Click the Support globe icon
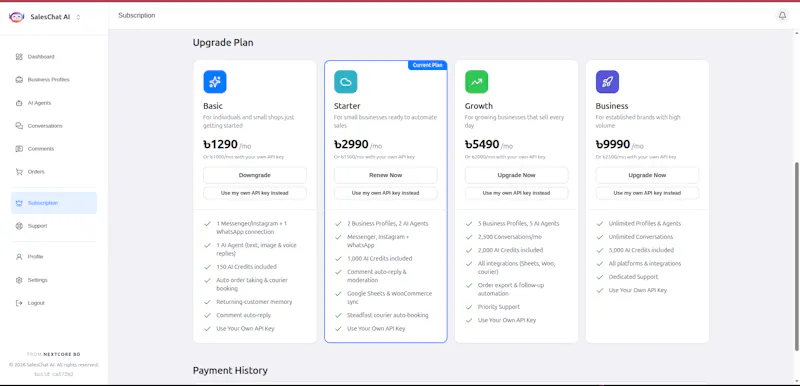800x386 pixels. (19, 226)
